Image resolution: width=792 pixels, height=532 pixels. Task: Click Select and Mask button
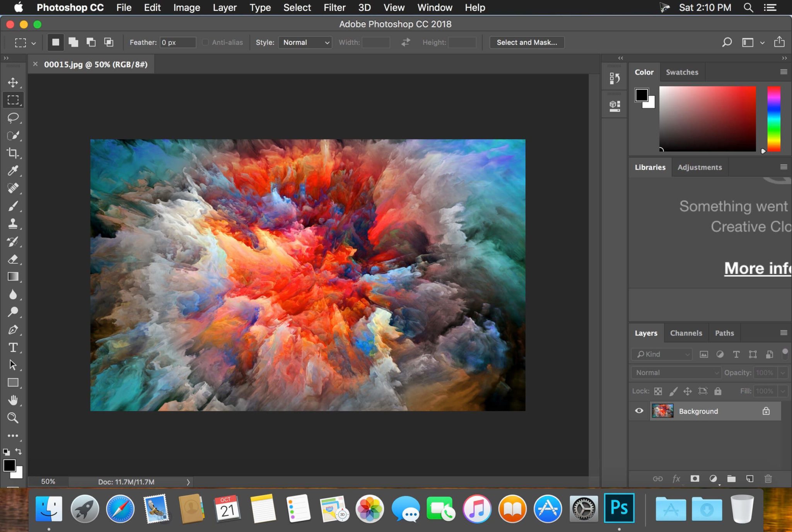pyautogui.click(x=526, y=42)
